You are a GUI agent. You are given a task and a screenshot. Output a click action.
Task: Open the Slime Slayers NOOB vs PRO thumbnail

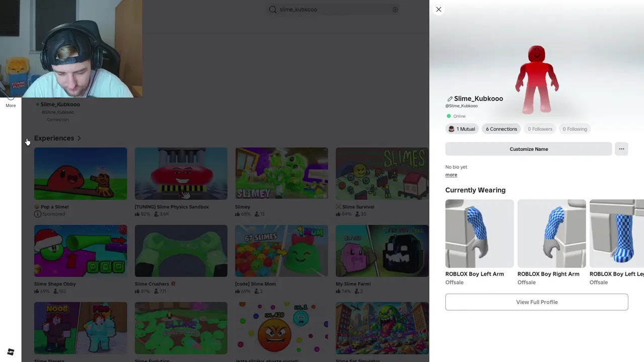tap(80, 328)
